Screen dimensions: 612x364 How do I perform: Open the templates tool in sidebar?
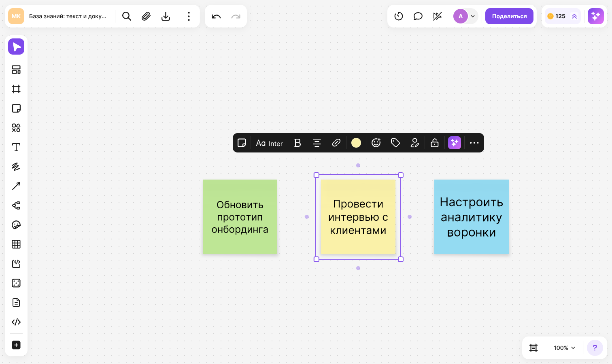[x=16, y=70]
